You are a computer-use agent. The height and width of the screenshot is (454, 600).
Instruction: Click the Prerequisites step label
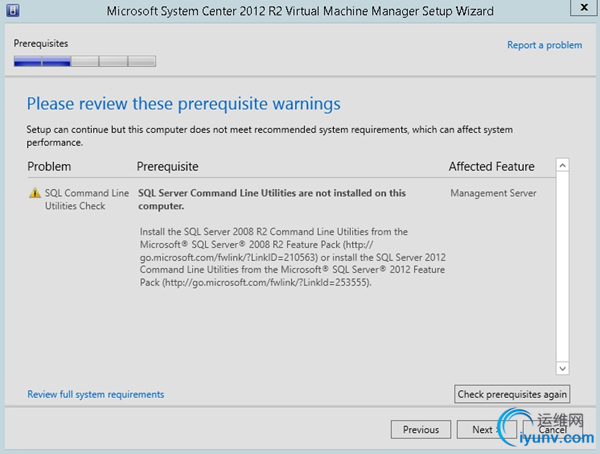point(41,44)
